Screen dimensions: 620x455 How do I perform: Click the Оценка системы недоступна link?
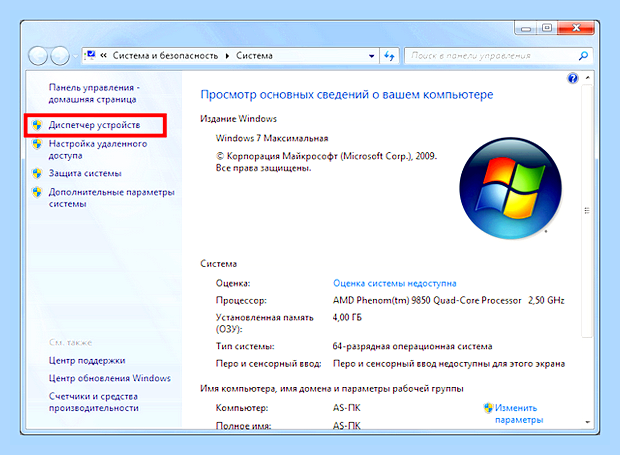[395, 283]
